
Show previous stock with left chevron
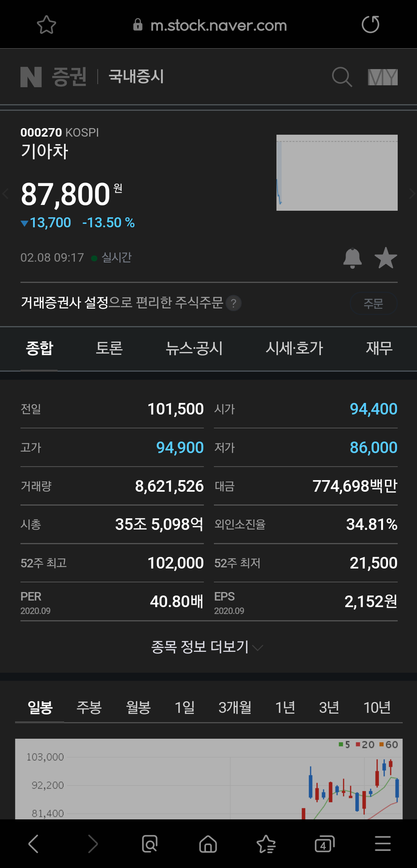(5, 194)
